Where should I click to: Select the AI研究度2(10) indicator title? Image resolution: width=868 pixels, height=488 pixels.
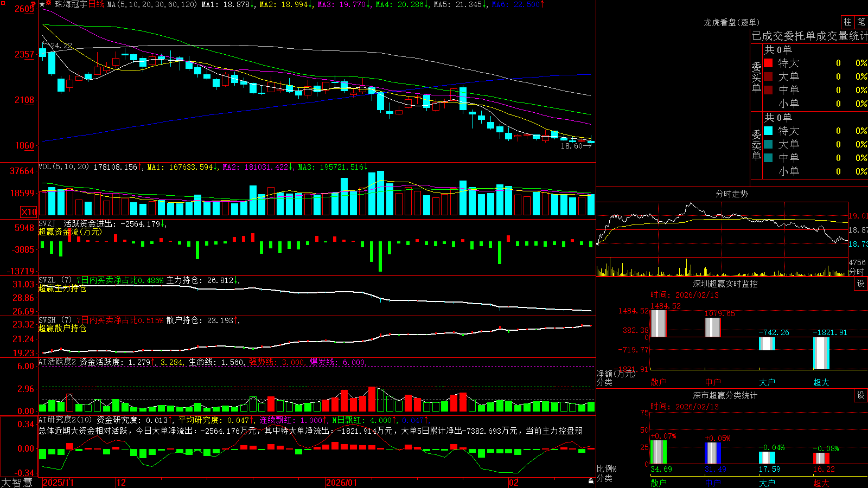point(65,420)
